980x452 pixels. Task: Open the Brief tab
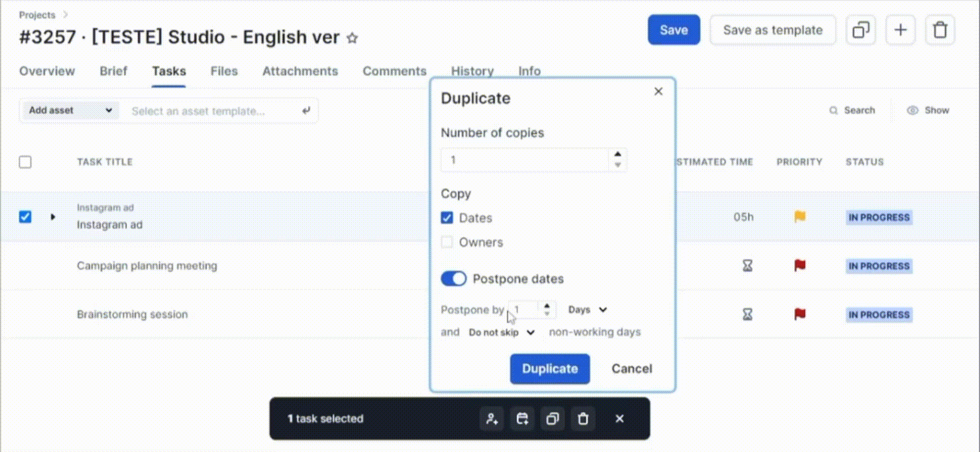113,71
